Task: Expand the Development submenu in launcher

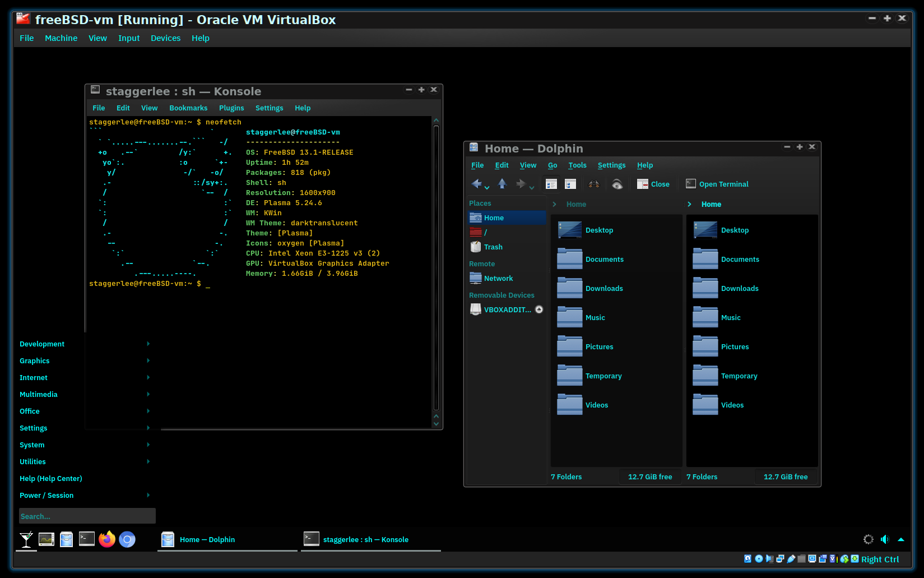Action: (148, 344)
